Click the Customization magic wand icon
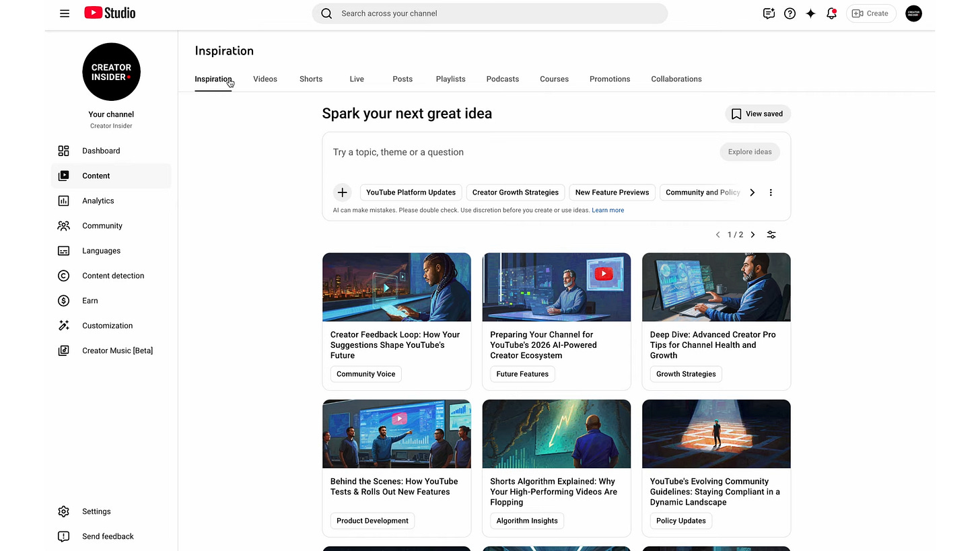This screenshot has width=980, height=551. tap(63, 326)
